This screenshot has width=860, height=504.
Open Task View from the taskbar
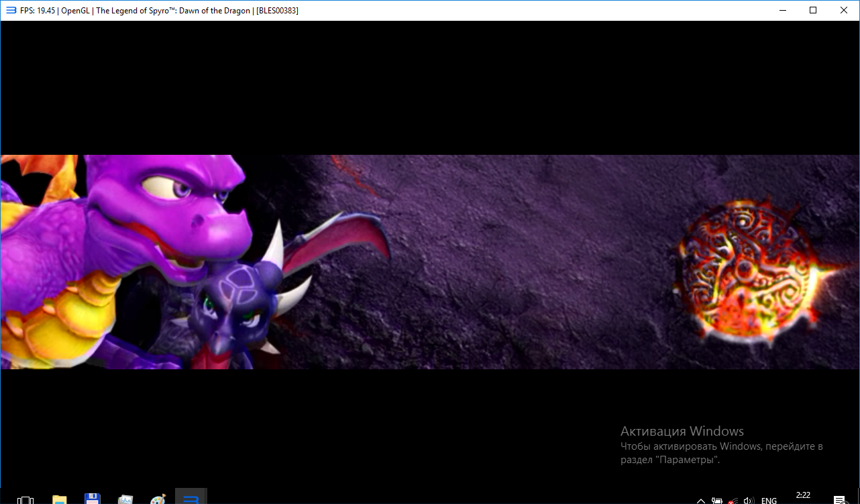pos(25,499)
